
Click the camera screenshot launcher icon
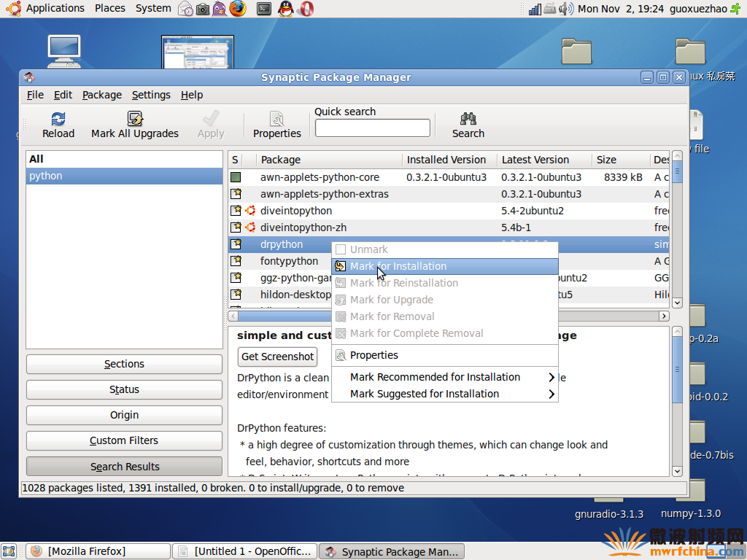tap(203, 9)
